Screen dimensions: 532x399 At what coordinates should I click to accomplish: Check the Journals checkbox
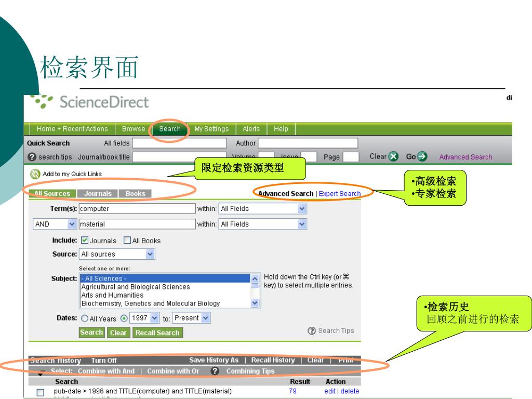click(85, 240)
